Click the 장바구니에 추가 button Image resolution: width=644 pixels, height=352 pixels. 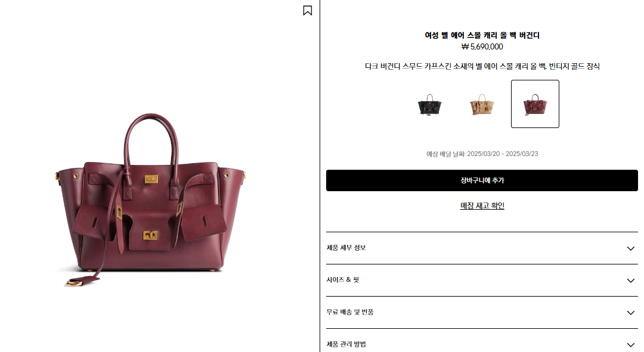[482, 180]
